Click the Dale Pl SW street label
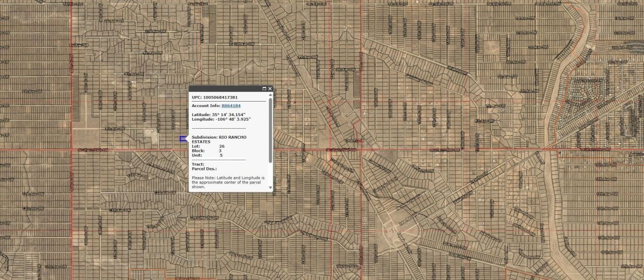The image size is (644, 280). click(354, 141)
